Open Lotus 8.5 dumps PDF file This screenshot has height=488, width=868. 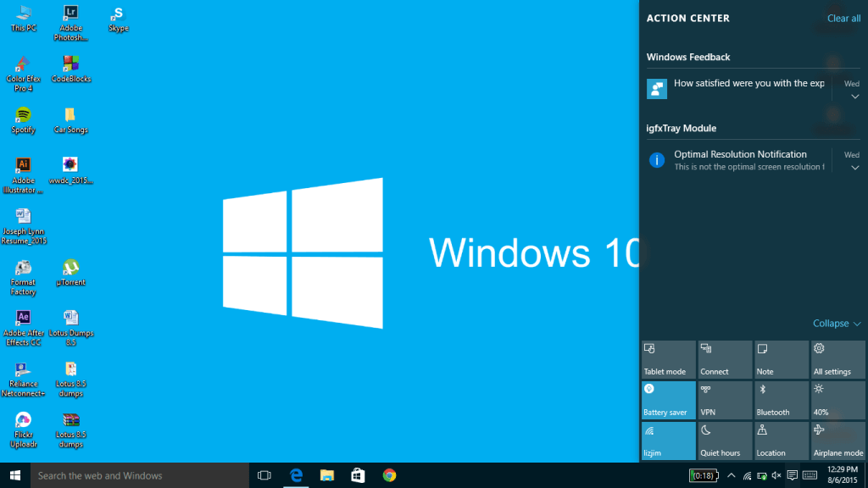(71, 379)
